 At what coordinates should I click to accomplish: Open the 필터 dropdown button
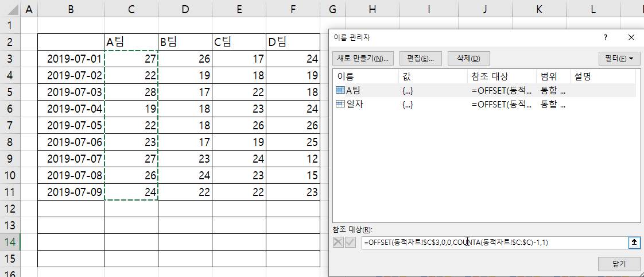pyautogui.click(x=619, y=59)
